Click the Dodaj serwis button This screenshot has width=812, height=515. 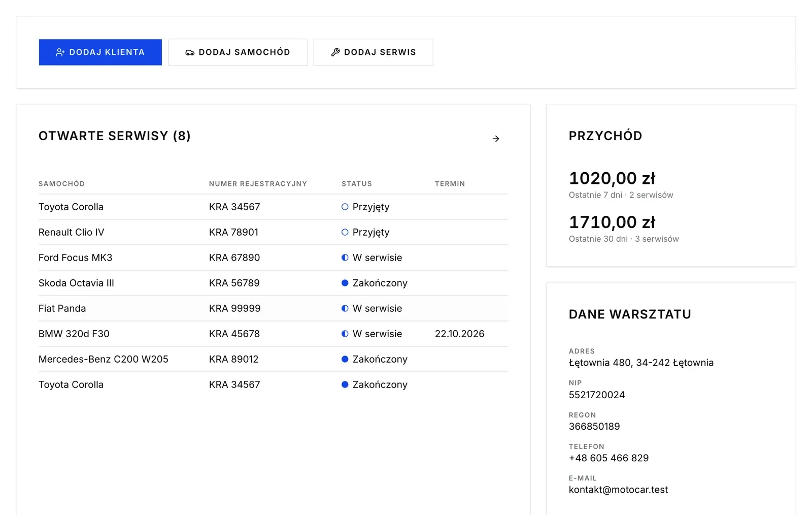[x=374, y=52]
